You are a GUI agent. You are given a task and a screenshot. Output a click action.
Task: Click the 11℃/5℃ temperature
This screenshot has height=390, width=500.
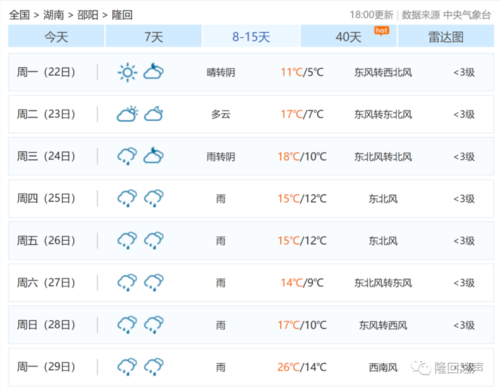[302, 72]
